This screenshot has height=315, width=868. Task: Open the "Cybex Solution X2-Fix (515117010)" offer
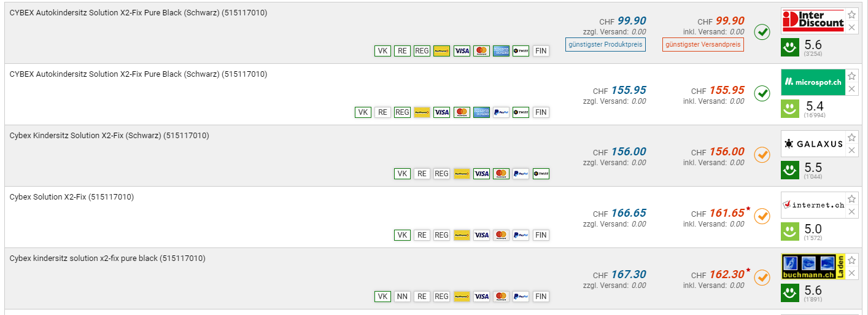(72, 197)
